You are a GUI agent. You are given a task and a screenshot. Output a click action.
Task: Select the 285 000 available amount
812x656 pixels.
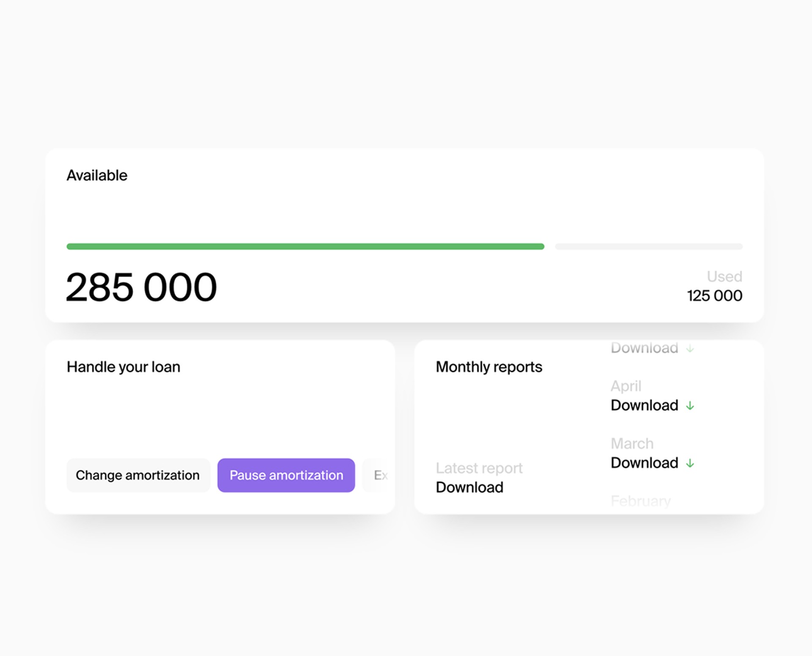point(142,287)
